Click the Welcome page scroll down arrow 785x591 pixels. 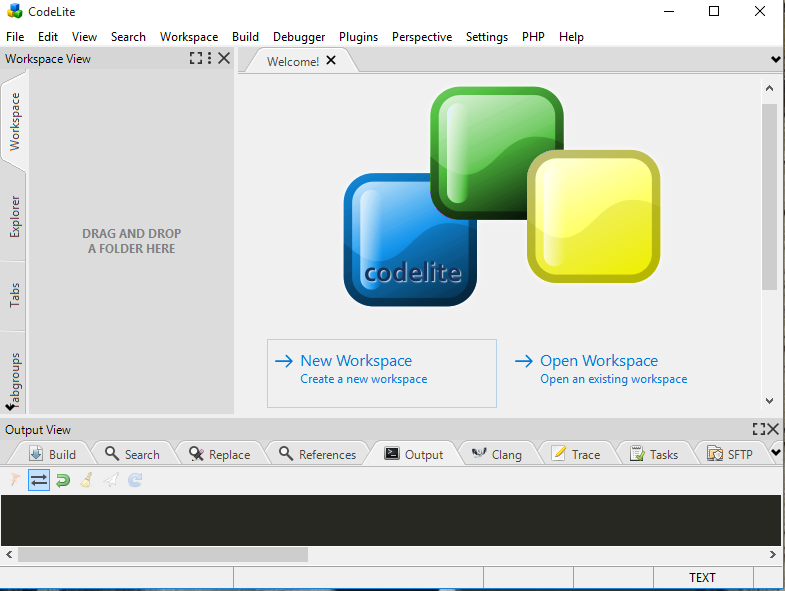[x=769, y=400]
